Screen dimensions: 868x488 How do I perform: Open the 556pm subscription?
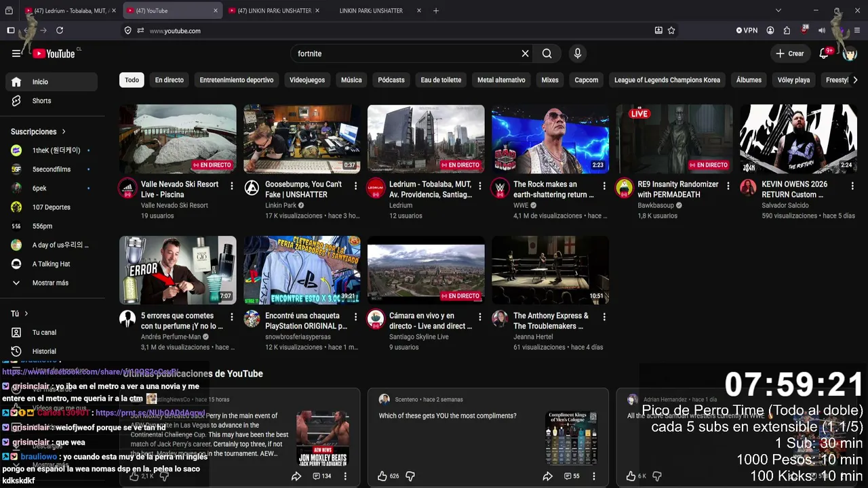coord(52,226)
